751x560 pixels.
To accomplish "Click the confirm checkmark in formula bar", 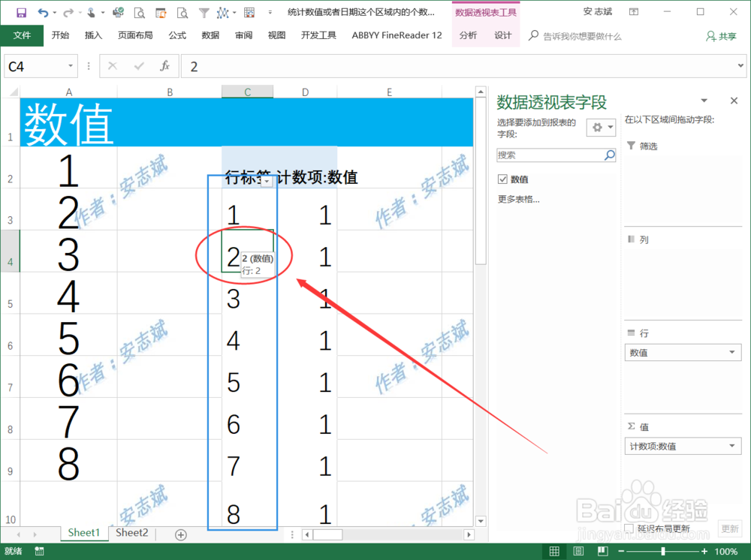I will tap(139, 66).
